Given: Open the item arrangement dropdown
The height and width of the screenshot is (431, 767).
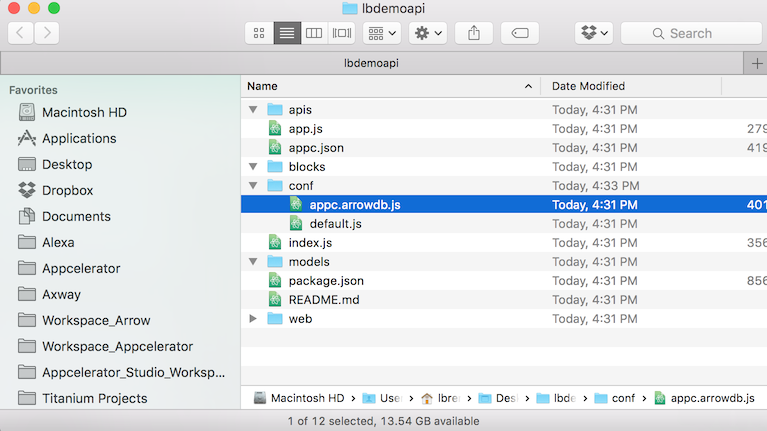Looking at the screenshot, I should tap(382, 33).
